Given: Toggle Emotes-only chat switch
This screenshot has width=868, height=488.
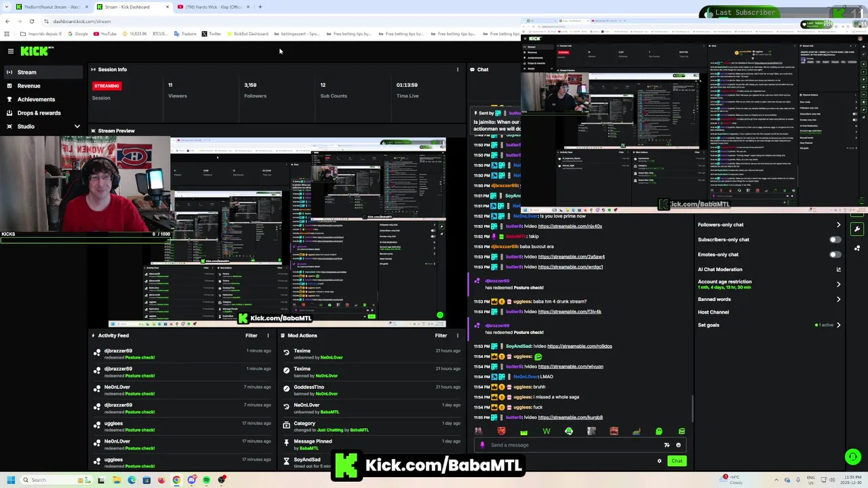Looking at the screenshot, I should [835, 255].
